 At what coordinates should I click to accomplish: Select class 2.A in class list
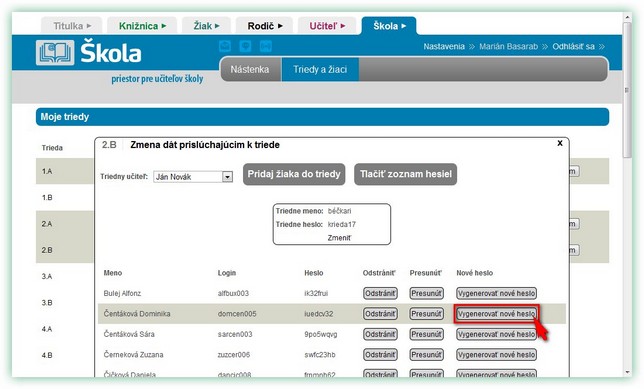[x=47, y=224]
